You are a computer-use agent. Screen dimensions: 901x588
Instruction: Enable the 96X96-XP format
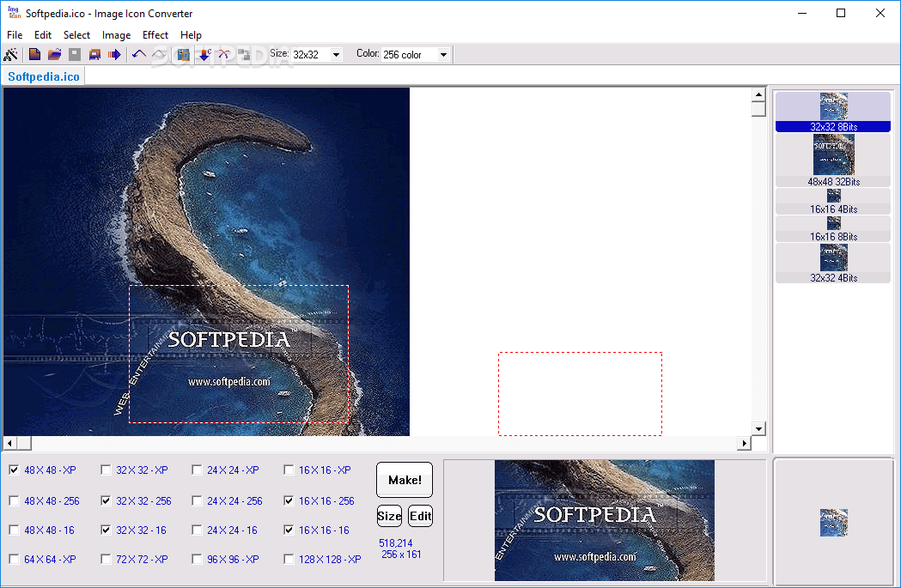coord(197,559)
